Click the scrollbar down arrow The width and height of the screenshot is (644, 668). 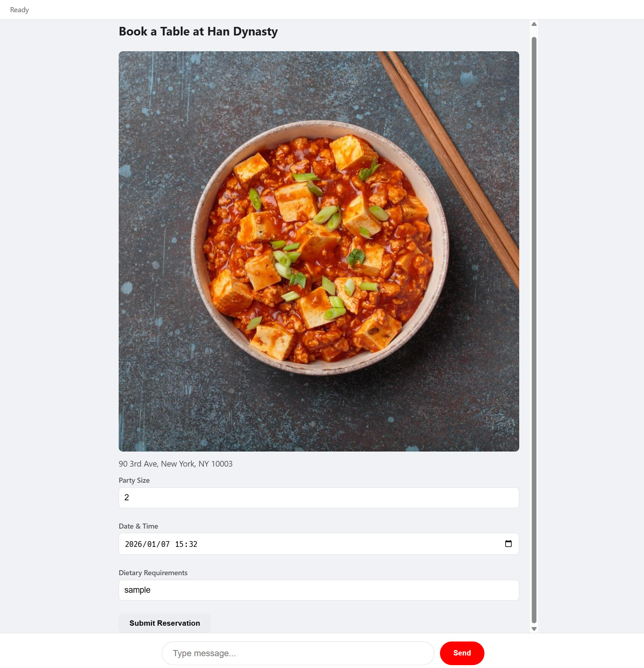(534, 629)
